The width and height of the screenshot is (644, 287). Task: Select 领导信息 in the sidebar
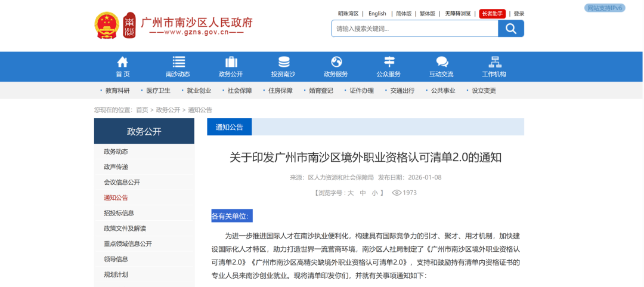tap(116, 259)
